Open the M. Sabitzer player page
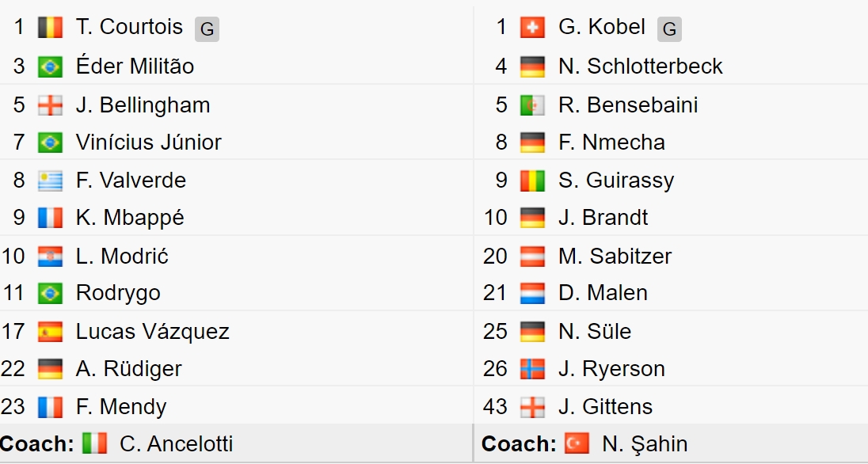This screenshot has width=868, height=464. 615,257
